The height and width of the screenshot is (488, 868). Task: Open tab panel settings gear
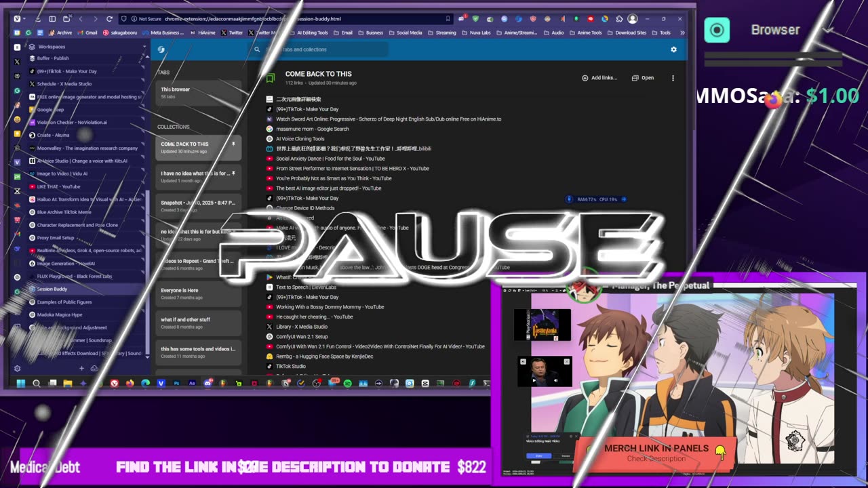18,369
